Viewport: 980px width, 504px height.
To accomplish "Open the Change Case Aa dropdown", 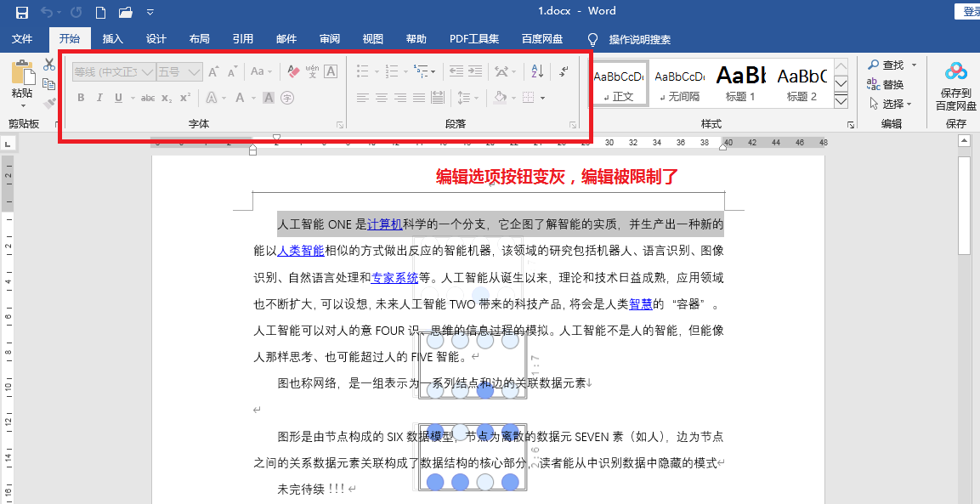I will point(261,72).
